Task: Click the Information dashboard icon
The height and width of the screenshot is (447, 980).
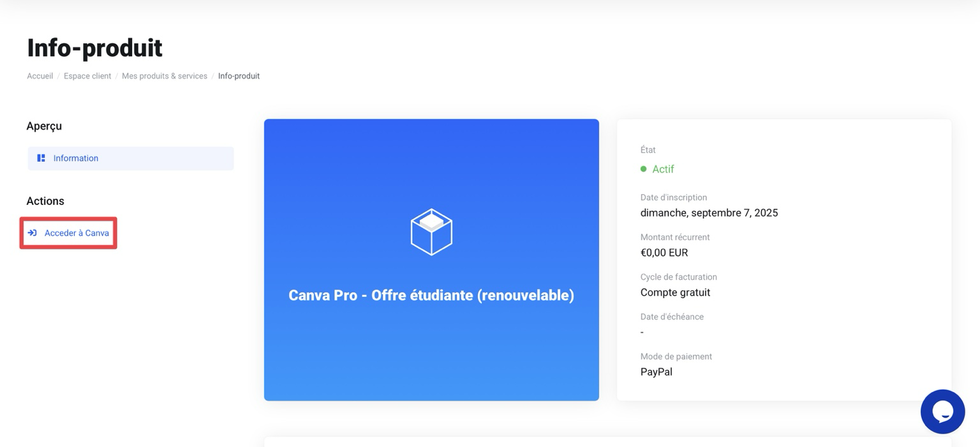Action: pyautogui.click(x=41, y=158)
